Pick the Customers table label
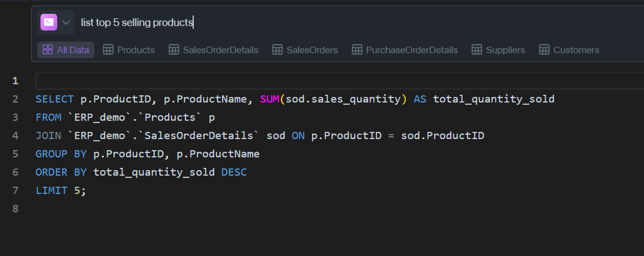644x256 pixels. (x=576, y=50)
